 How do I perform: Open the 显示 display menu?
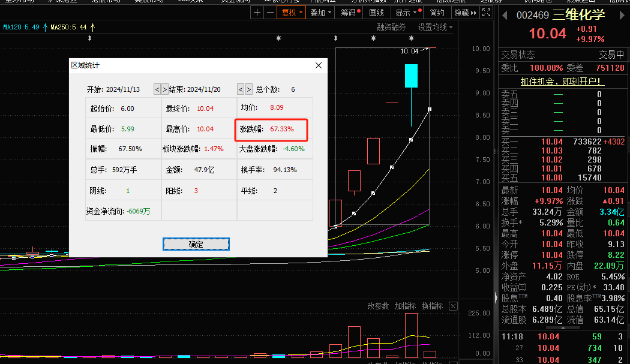(406, 13)
